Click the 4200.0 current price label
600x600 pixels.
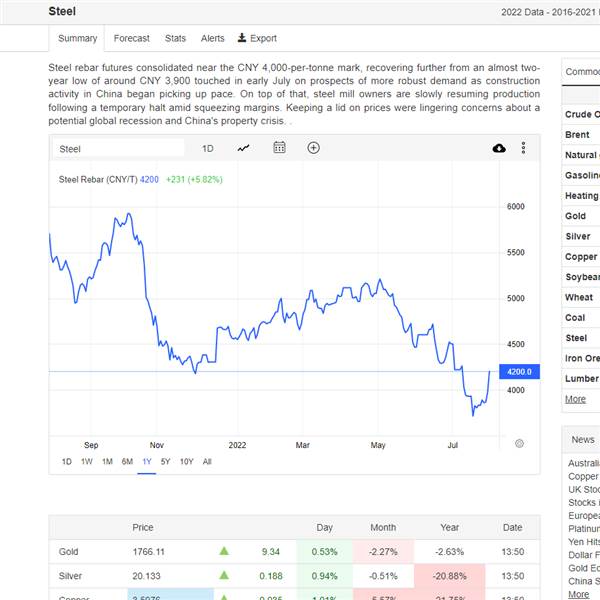(x=519, y=372)
